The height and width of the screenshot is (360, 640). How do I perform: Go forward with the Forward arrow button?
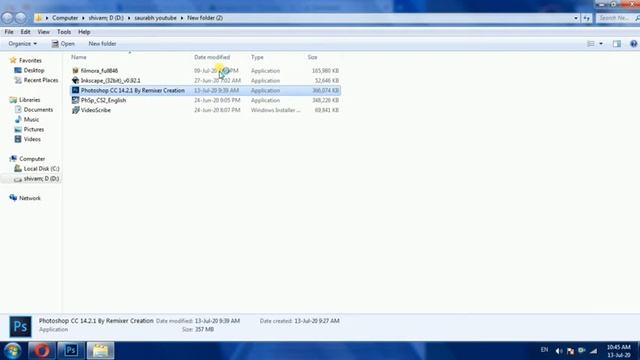pos(20,18)
